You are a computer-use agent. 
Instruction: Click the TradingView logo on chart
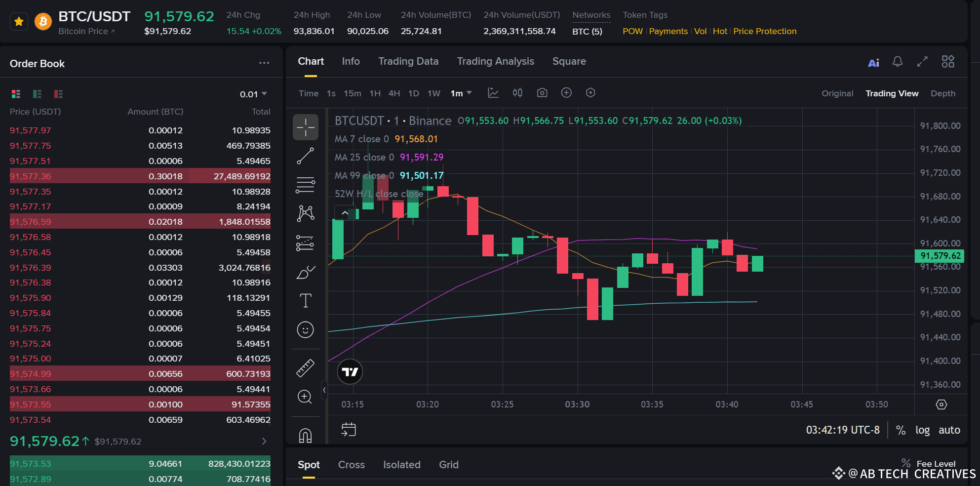[350, 371]
